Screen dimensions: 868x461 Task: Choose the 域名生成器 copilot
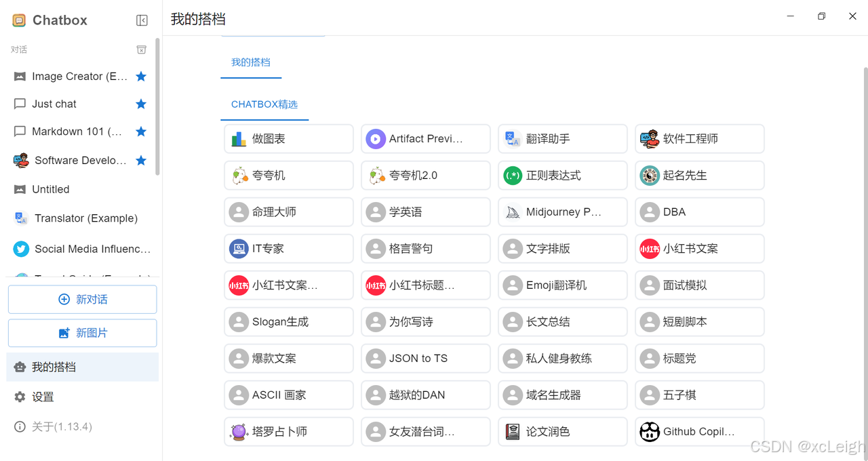click(563, 395)
